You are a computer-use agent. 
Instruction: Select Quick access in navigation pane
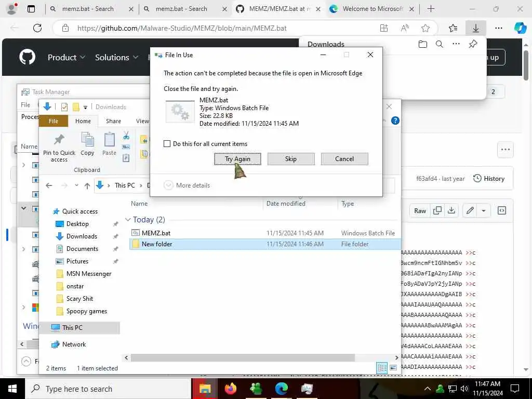pyautogui.click(x=79, y=211)
